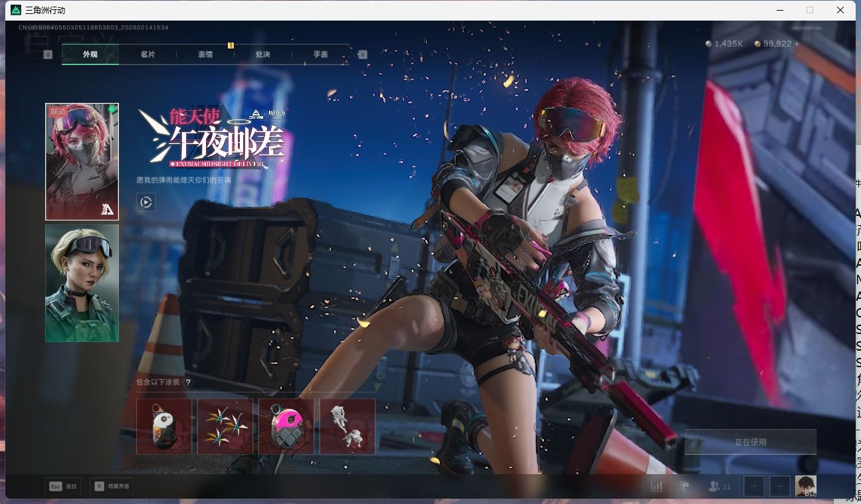The width and height of the screenshot is (861, 504).
Task: Click the Esc 返回 button
Action: coord(63,486)
